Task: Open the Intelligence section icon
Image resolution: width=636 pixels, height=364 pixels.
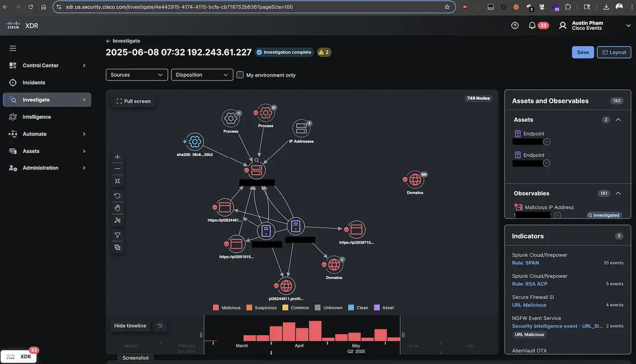Action: click(x=13, y=117)
